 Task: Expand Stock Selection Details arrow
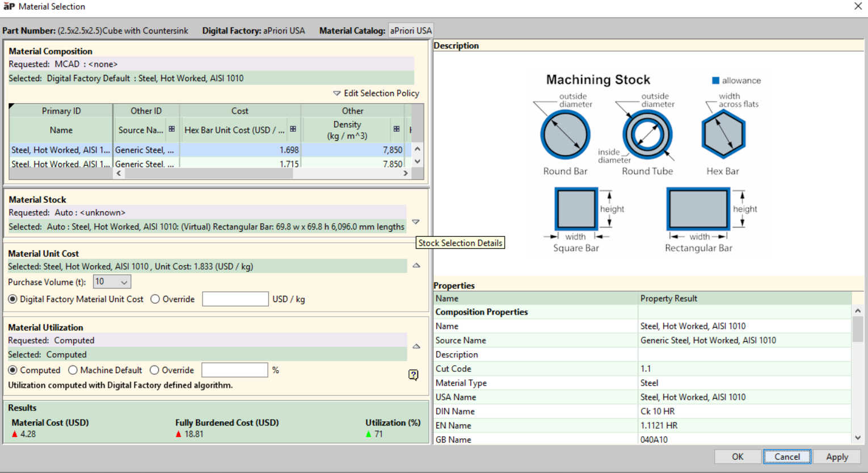click(x=416, y=222)
